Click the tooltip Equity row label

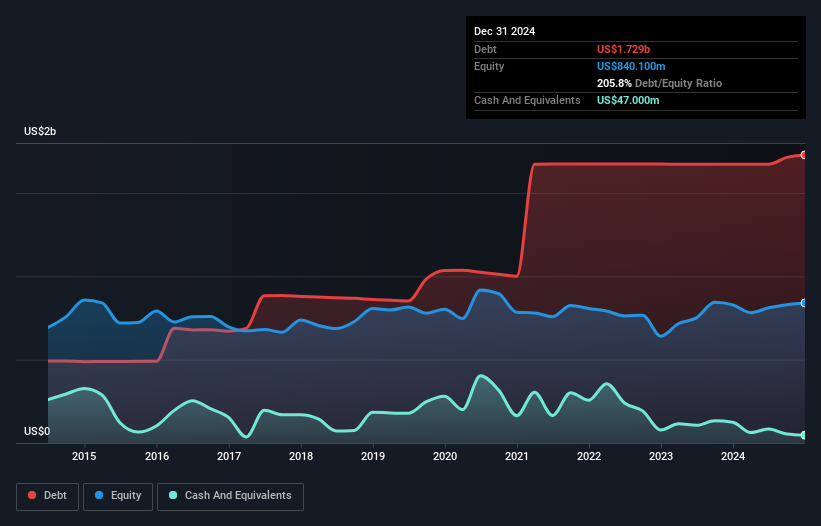489,66
